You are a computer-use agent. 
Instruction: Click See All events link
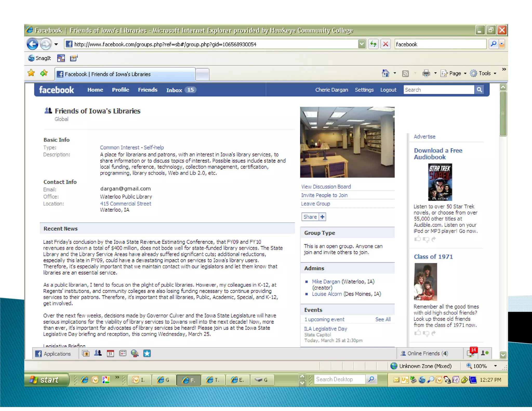tap(383, 319)
